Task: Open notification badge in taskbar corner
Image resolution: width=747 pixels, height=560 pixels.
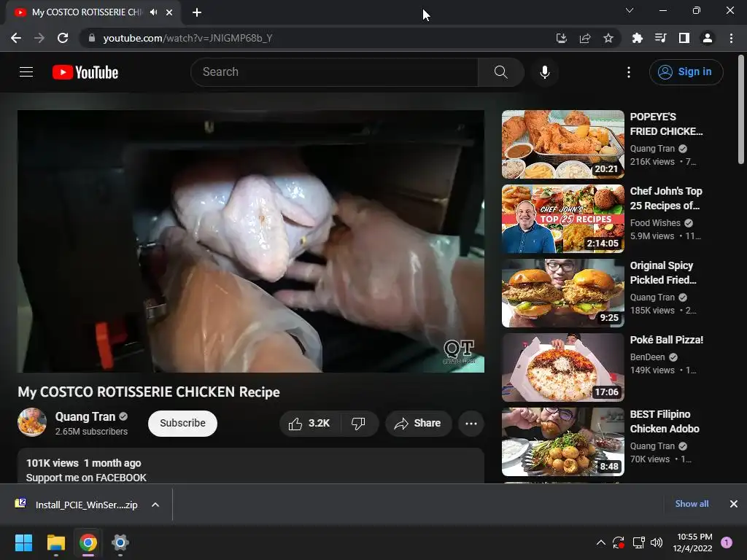Action: tap(727, 542)
